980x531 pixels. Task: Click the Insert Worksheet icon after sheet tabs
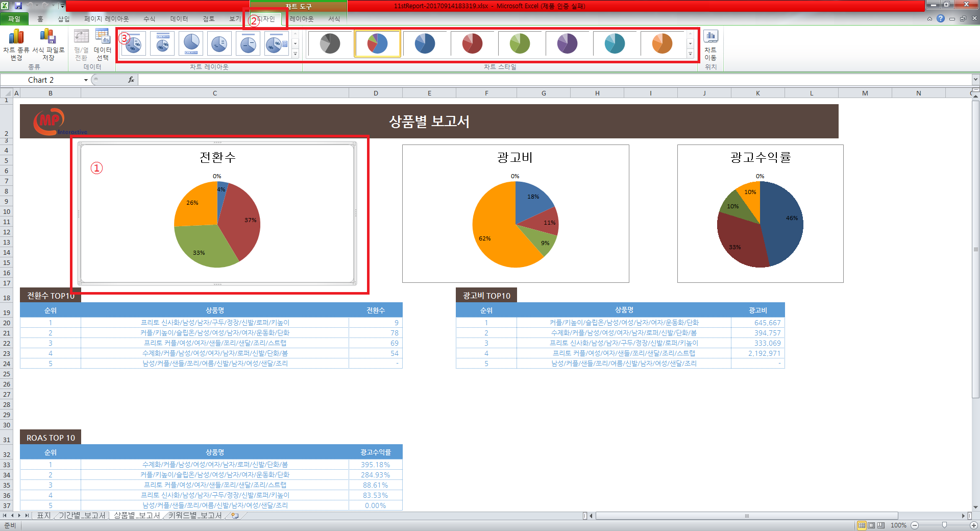235,516
